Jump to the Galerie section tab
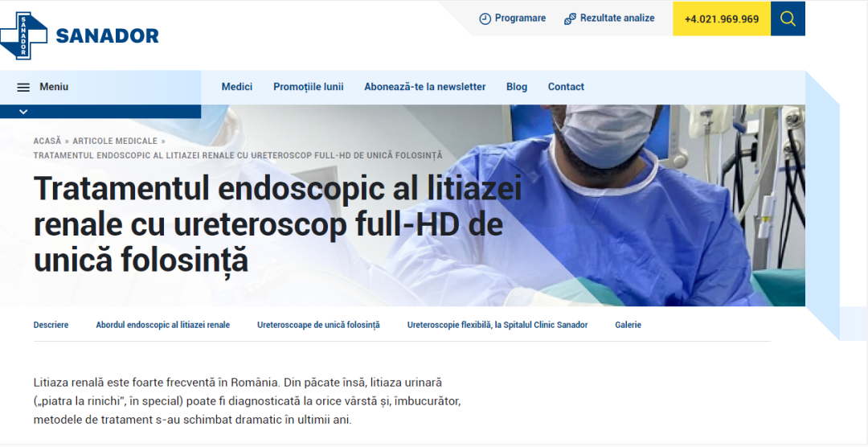This screenshot has width=868, height=447. point(628,325)
